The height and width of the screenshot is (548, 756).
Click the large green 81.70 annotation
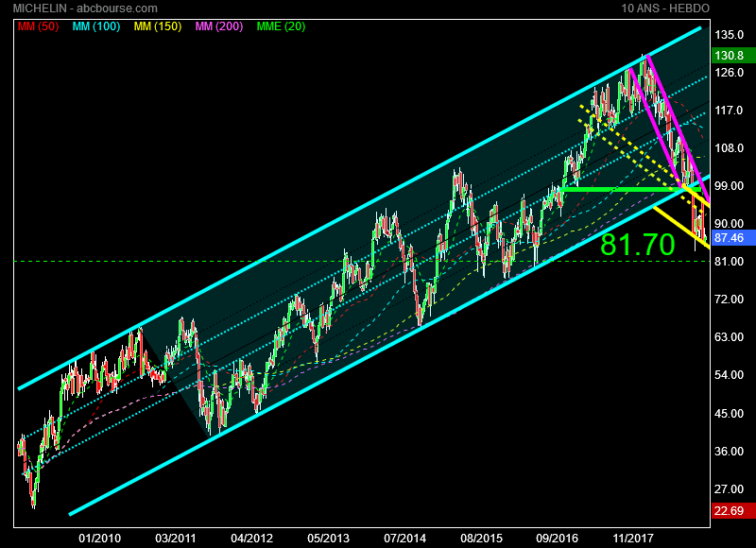(x=637, y=245)
